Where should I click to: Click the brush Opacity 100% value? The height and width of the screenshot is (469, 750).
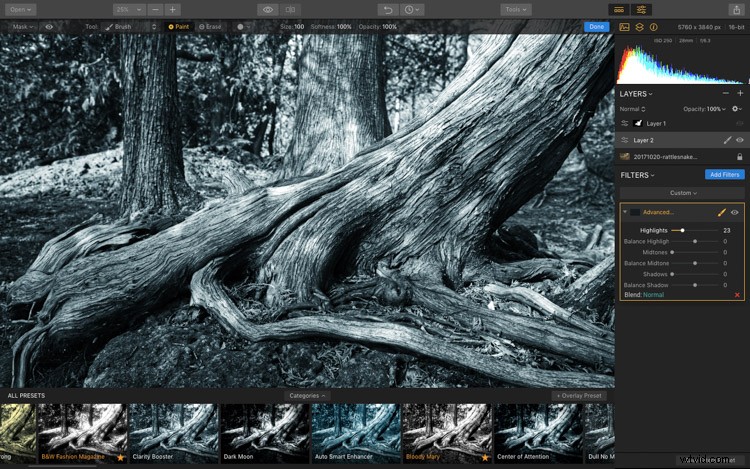pos(389,27)
